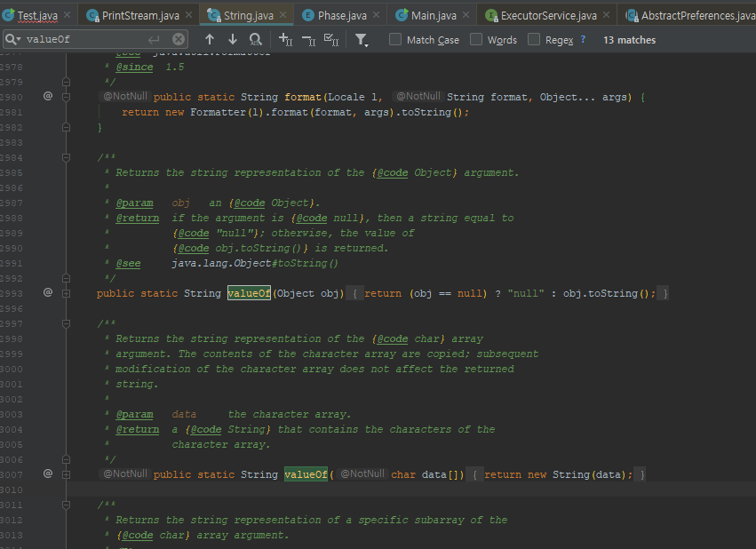The height and width of the screenshot is (549, 756).
Task: Select all occurrences icon in search toolbar
Action: coord(331,39)
